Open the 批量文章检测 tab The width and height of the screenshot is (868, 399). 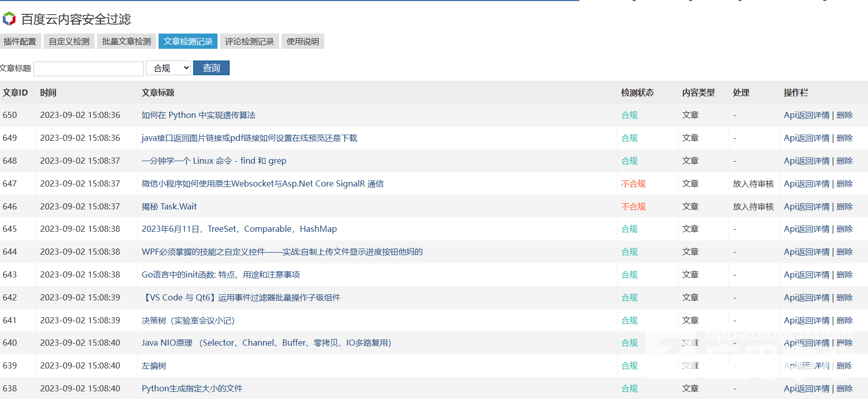coord(127,42)
